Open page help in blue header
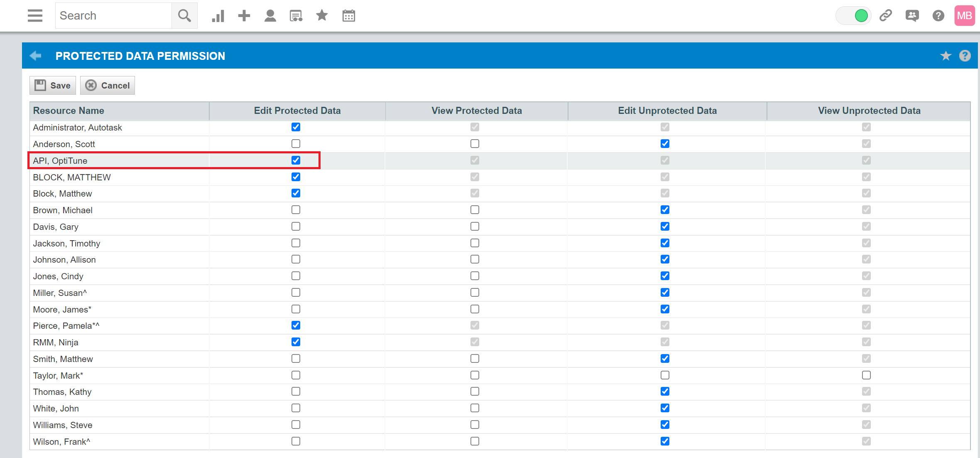 point(965,56)
